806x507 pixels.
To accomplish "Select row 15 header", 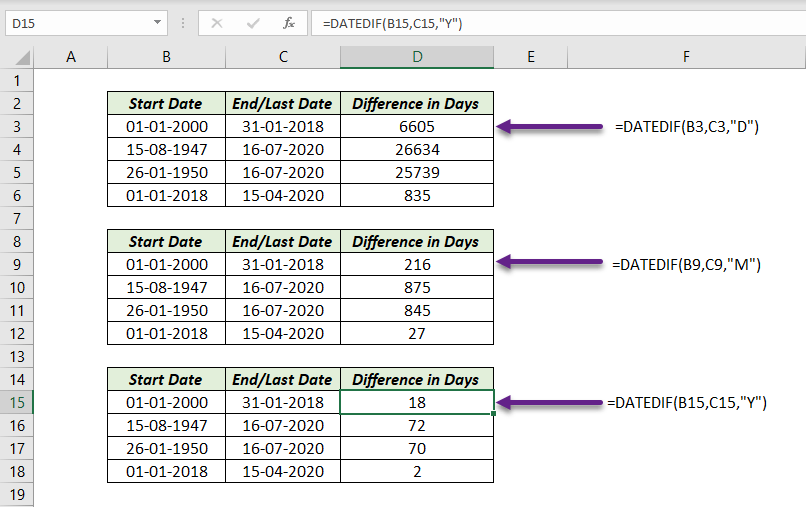I will (17, 402).
